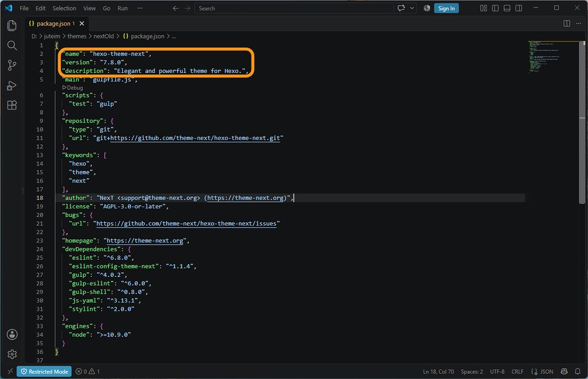The width and height of the screenshot is (588, 379).
Task: Open editor More Actions ellipsis
Action: click(578, 24)
